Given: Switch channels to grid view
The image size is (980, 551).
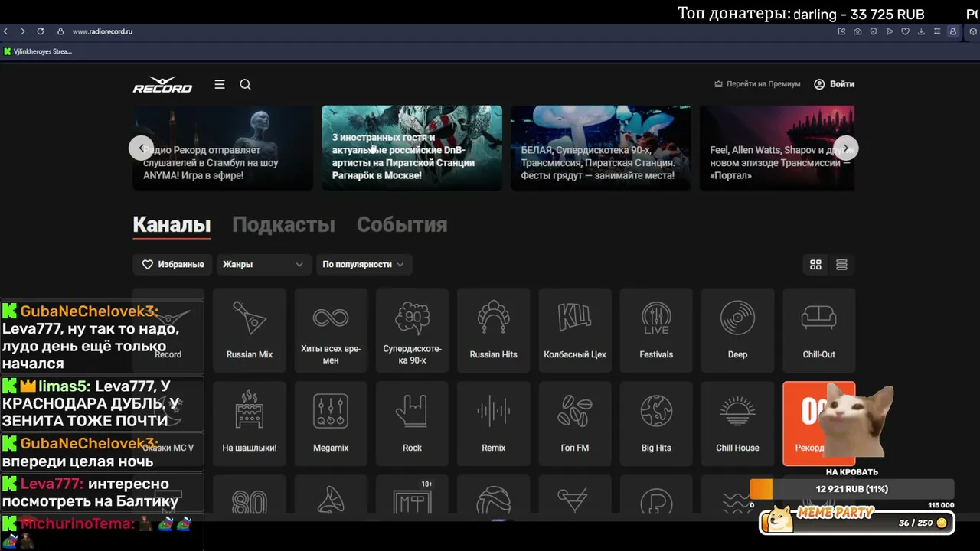Looking at the screenshot, I should click(815, 264).
